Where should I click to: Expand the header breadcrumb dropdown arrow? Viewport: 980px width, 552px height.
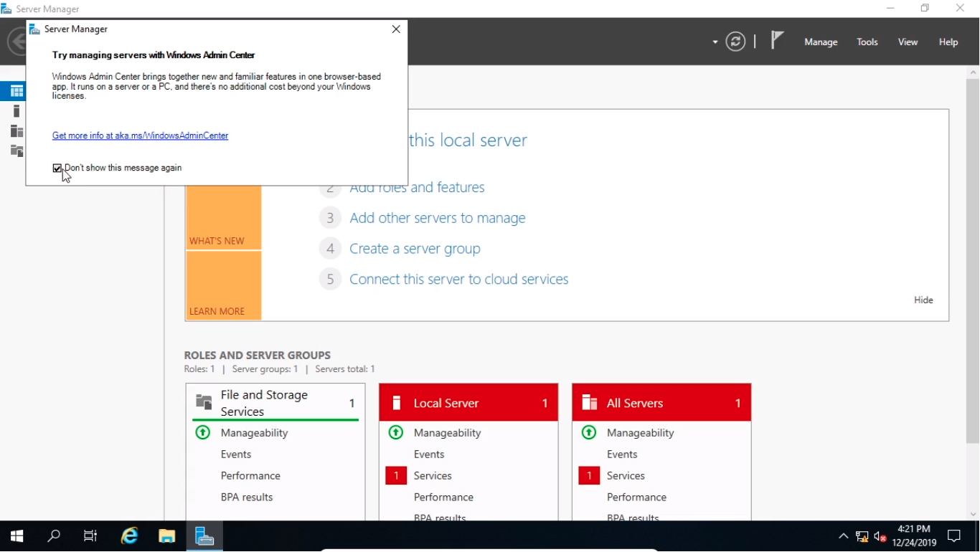coord(715,42)
